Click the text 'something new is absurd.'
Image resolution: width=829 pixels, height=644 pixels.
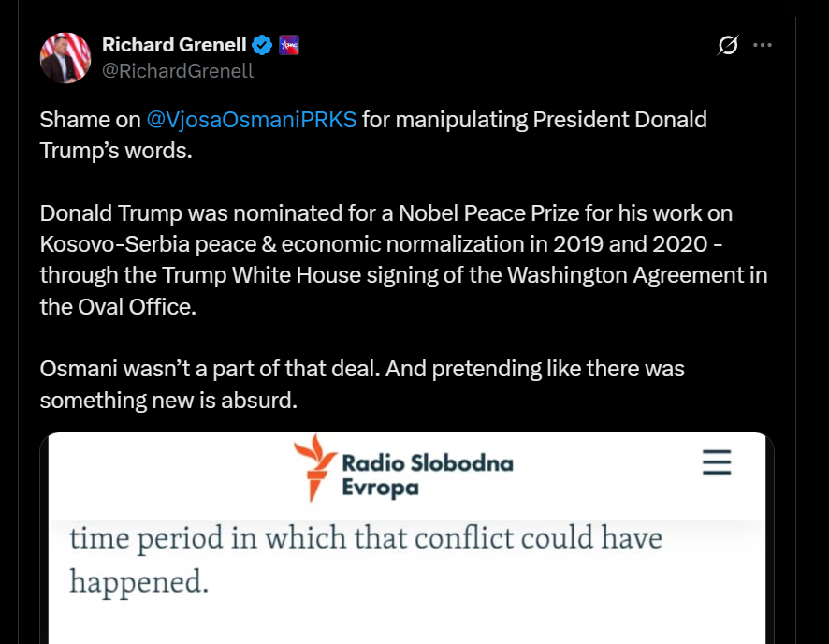tap(168, 401)
